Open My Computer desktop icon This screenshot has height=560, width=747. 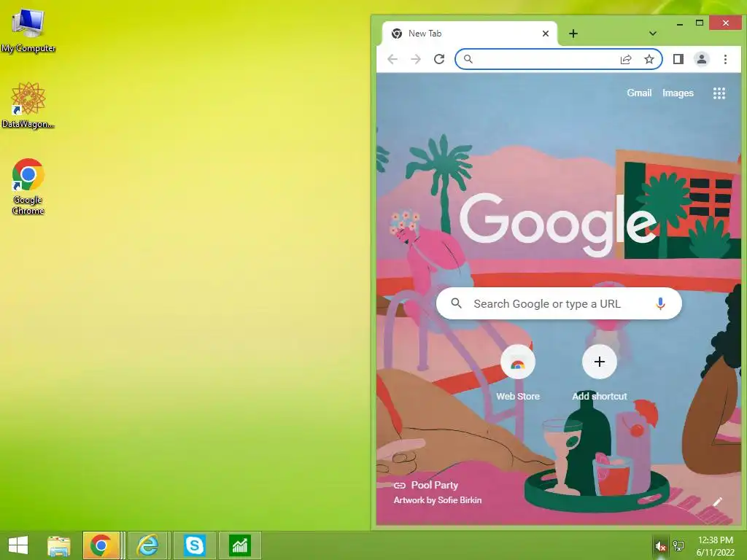pyautogui.click(x=28, y=31)
